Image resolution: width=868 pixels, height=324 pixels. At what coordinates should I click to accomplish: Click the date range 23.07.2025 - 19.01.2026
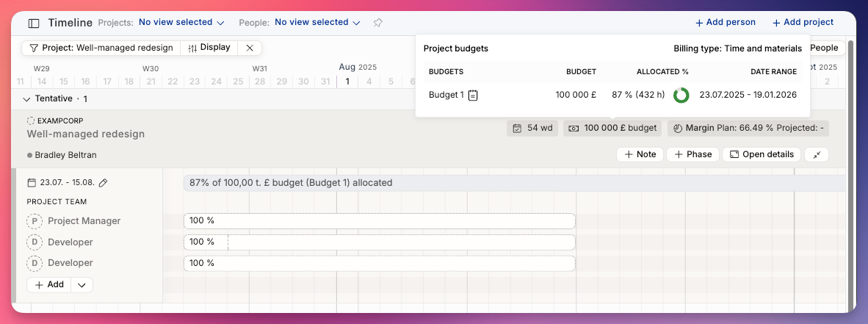point(748,95)
